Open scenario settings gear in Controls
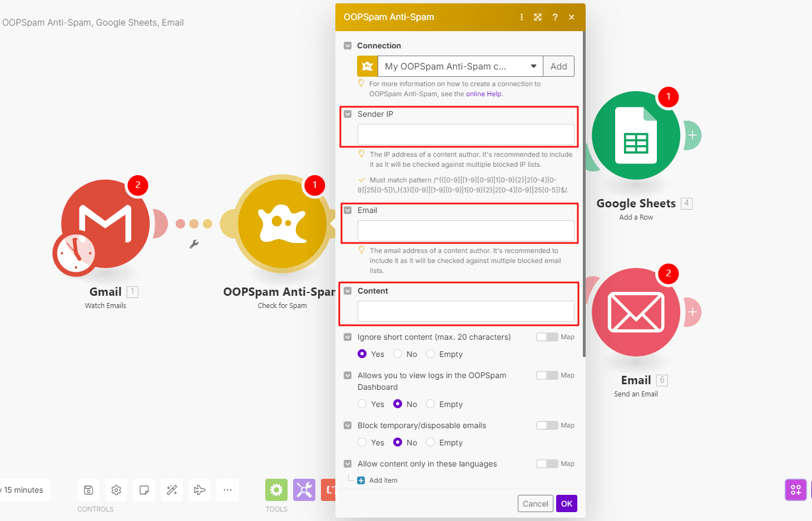Viewport: 812px width, 521px height. (116, 489)
